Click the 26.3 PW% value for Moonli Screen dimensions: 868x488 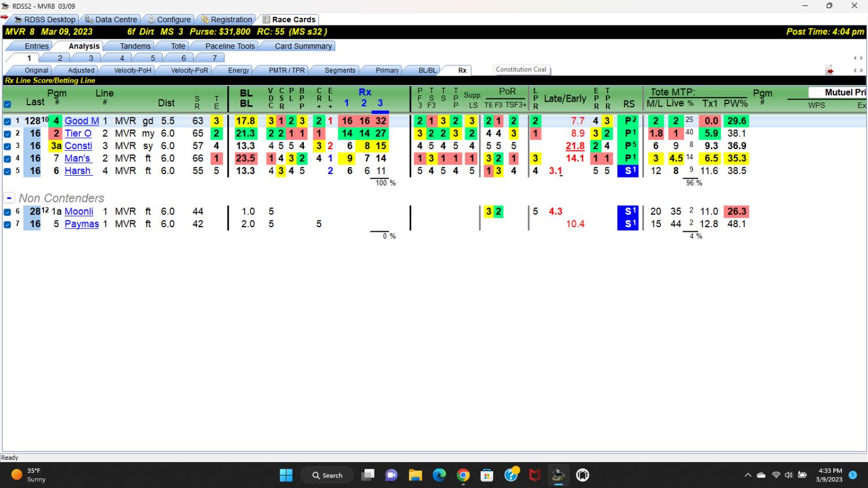tap(737, 212)
